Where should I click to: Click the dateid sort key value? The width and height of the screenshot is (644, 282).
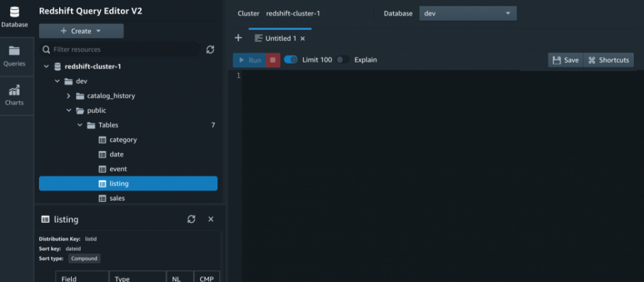tap(72, 248)
